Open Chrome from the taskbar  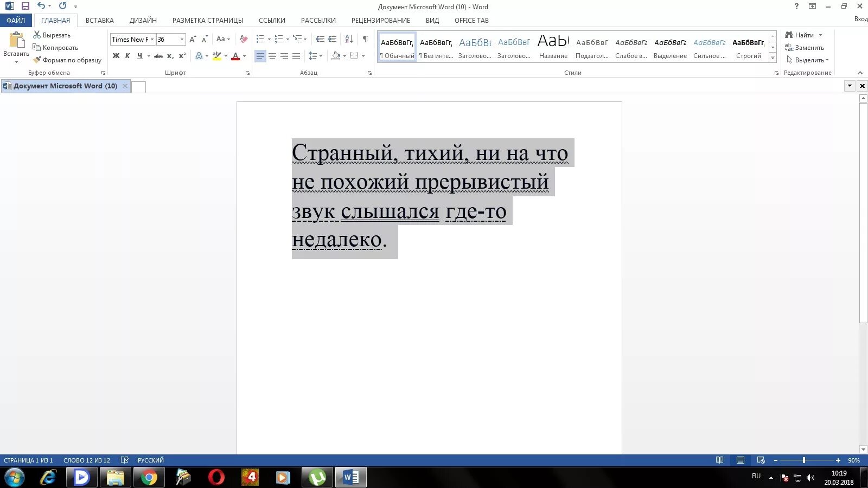(149, 477)
